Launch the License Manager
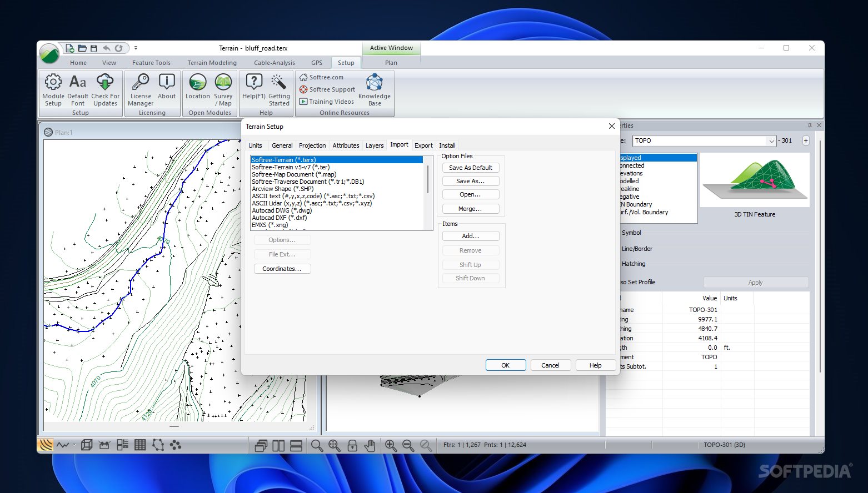This screenshot has height=493, width=868. 141,89
